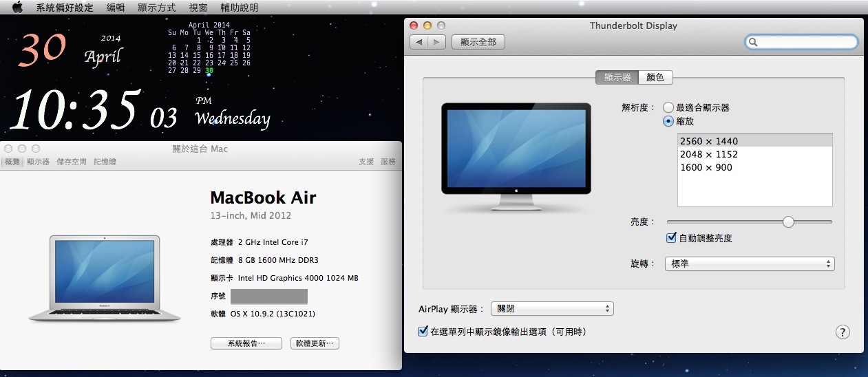Click the highlighted date 30 in desktop calendar
Image resolution: width=868 pixels, height=377 pixels.
(209, 71)
